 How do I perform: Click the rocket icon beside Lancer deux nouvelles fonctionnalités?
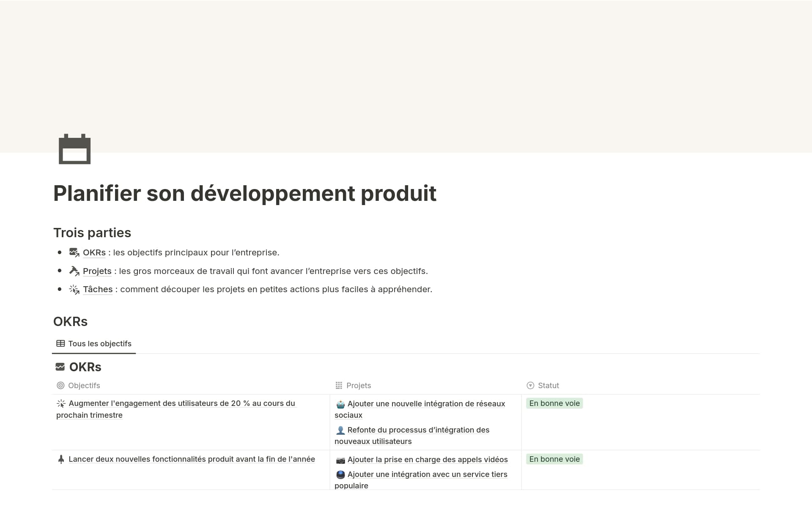[x=61, y=459]
